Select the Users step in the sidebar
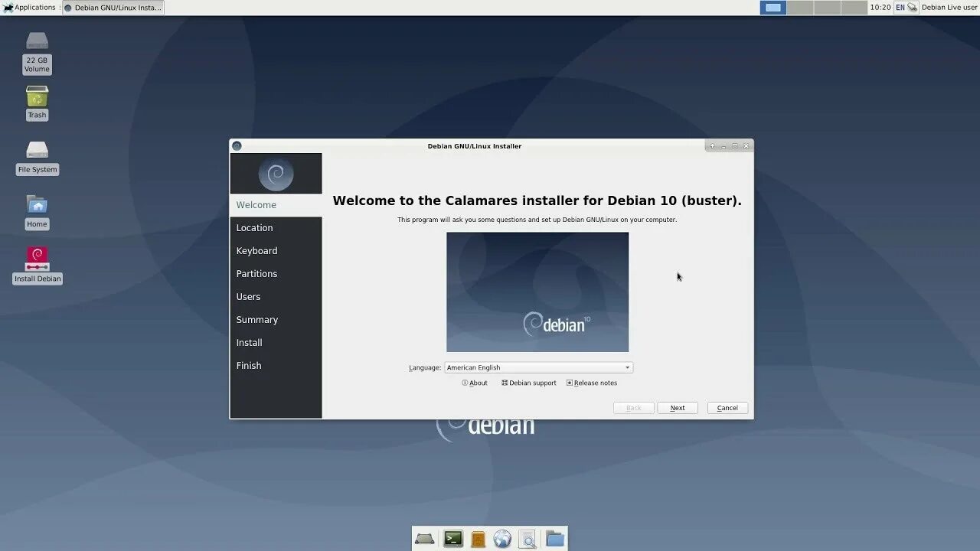The image size is (980, 551). 276,297
